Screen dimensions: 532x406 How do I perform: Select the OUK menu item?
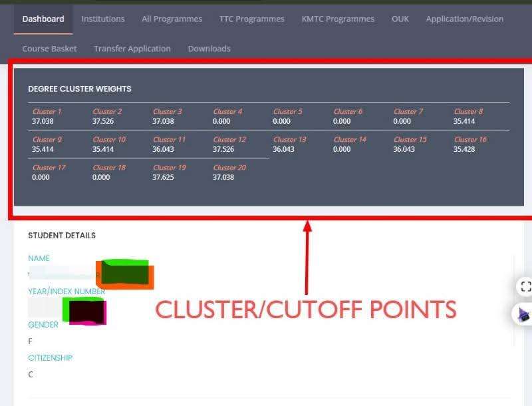(x=400, y=19)
